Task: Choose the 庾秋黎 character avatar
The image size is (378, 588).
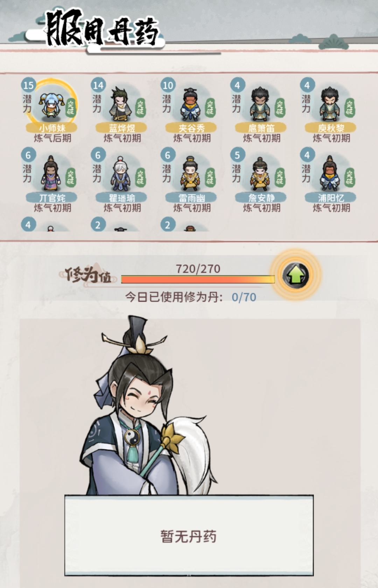Action: (x=329, y=104)
